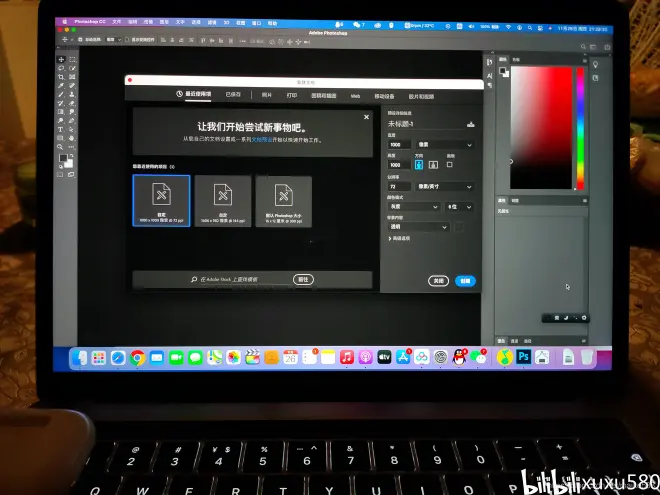Viewport: 660px width, 495px height.
Task: Pick a color in the red color field
Action: tap(541, 128)
